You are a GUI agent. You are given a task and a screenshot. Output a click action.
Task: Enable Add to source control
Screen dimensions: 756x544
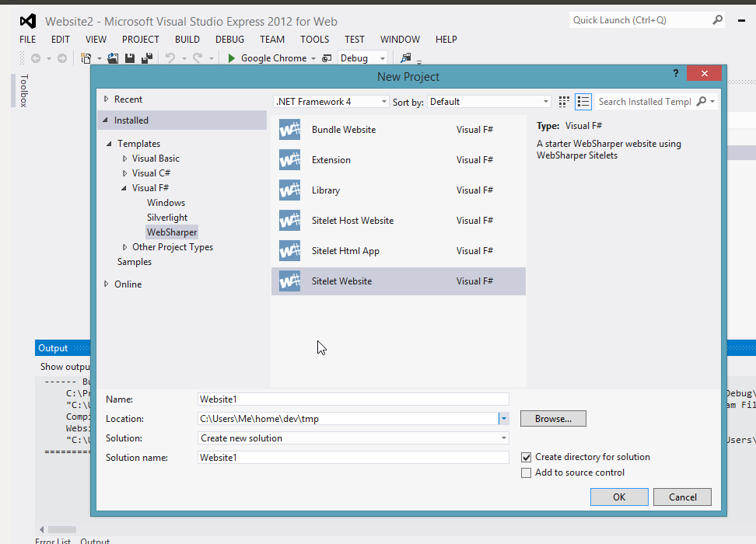point(527,472)
